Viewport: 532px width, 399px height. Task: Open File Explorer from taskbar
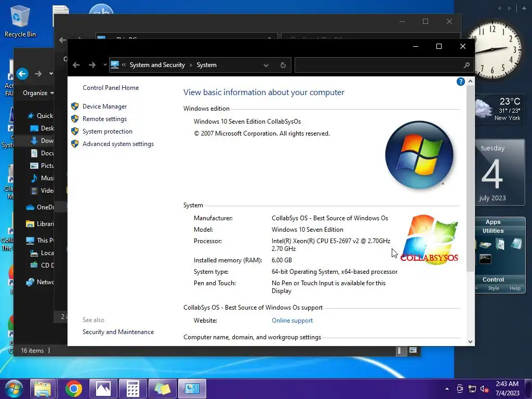(x=43, y=389)
